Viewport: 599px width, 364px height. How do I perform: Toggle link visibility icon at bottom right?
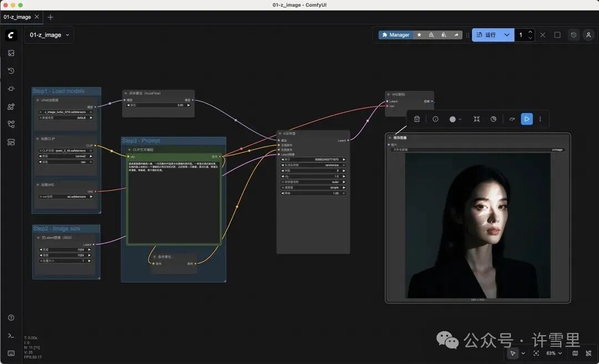[588, 353]
